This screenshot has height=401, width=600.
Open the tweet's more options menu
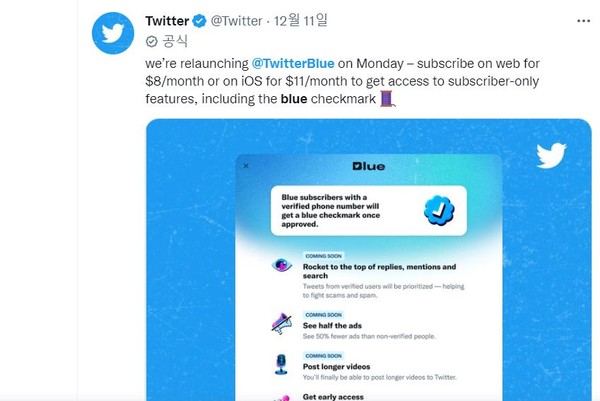click(583, 20)
